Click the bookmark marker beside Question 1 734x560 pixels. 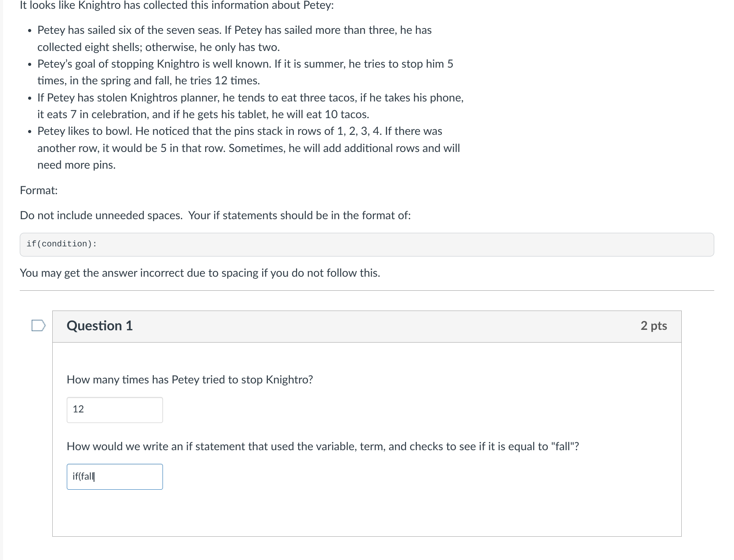[x=37, y=325]
